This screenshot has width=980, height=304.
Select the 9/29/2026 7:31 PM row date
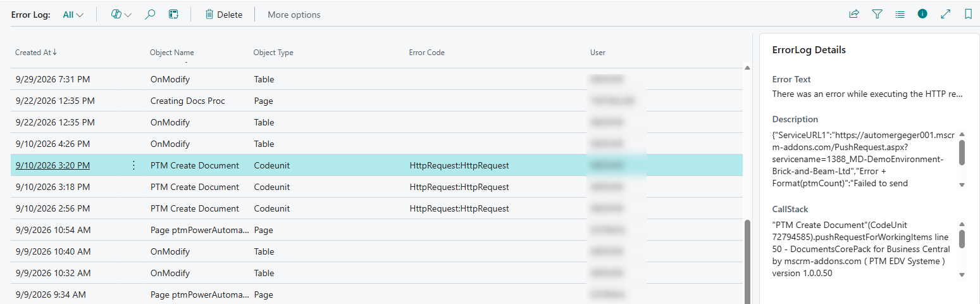click(x=52, y=79)
